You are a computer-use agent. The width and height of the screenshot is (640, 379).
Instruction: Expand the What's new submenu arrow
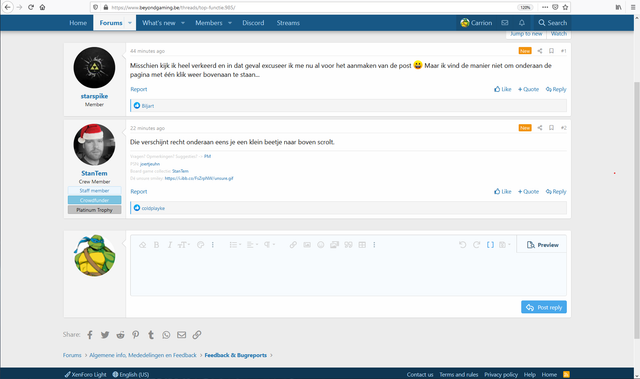183,23
